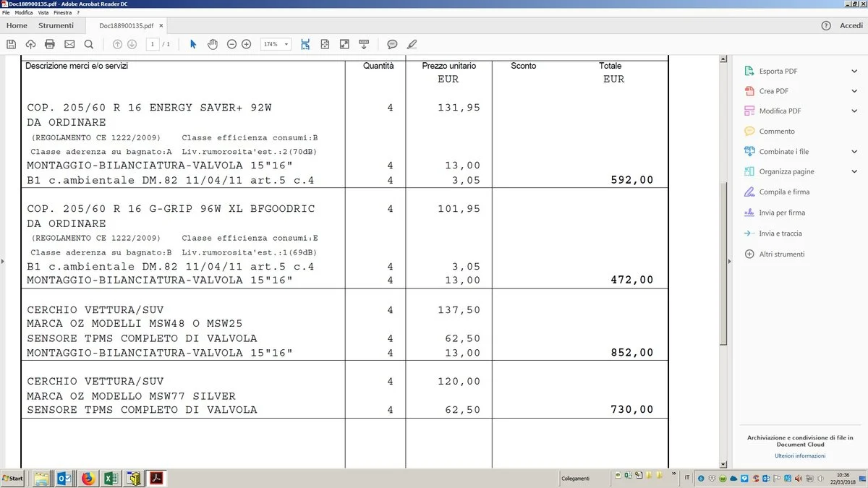Viewport: 868px width, 488px height.
Task: Save the PDF file with the floppy icon
Action: (11, 44)
